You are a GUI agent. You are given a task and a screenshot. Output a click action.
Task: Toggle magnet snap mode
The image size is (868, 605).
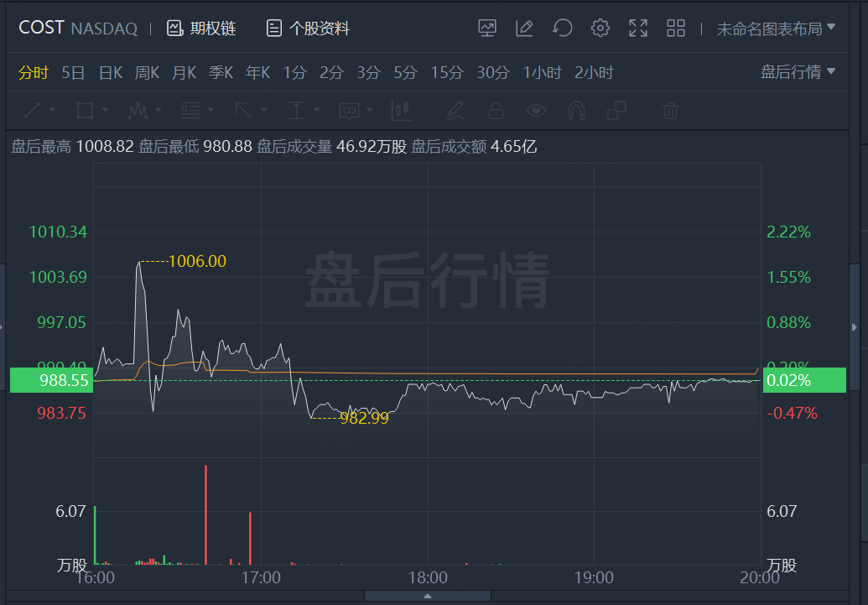[x=576, y=110]
